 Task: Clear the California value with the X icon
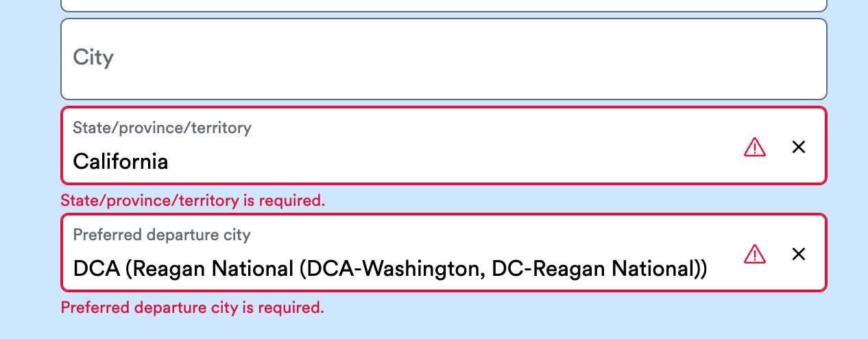pyautogui.click(x=799, y=147)
